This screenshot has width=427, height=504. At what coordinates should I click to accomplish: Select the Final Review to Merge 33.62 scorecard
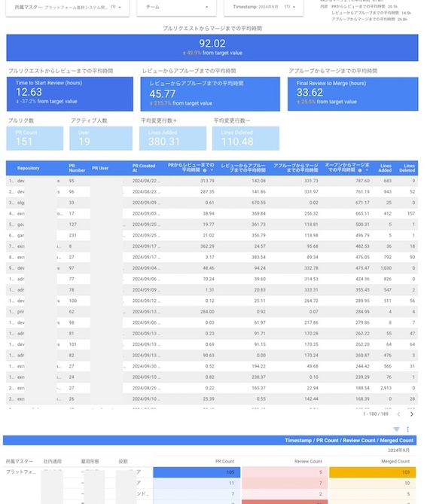click(352, 94)
